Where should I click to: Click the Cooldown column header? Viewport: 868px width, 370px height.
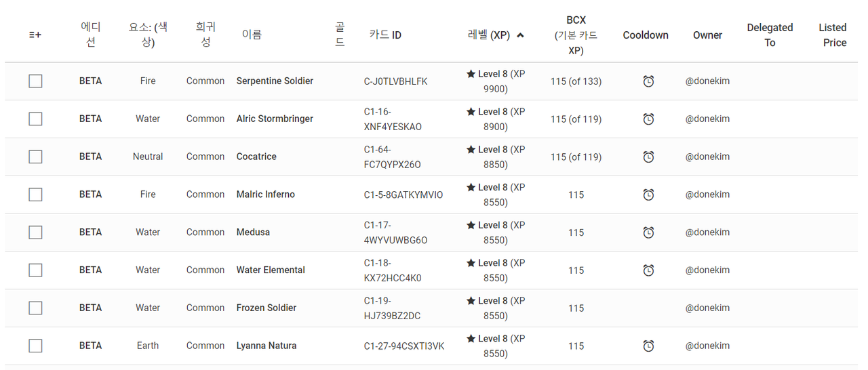pyautogui.click(x=646, y=35)
